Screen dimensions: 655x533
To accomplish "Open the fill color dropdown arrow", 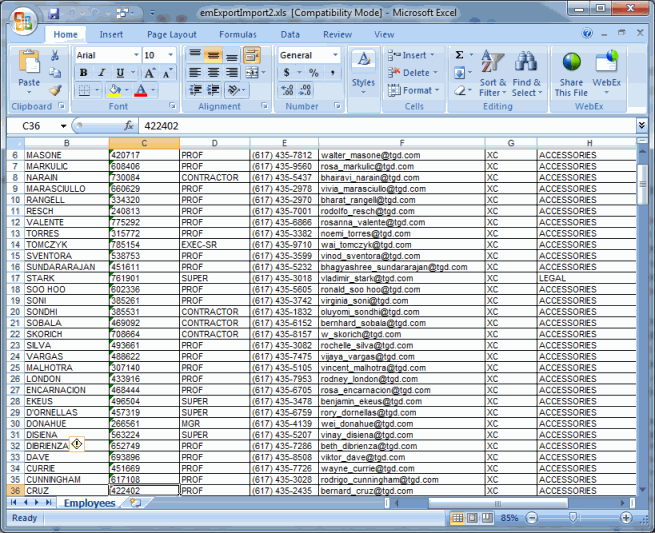I will tap(127, 90).
